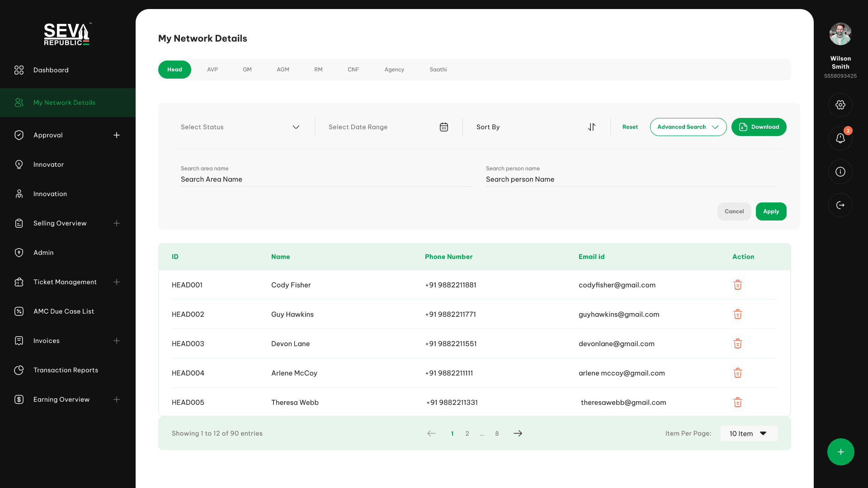Click the info circle icon
Viewport: 868px width, 488px height.
click(x=840, y=172)
